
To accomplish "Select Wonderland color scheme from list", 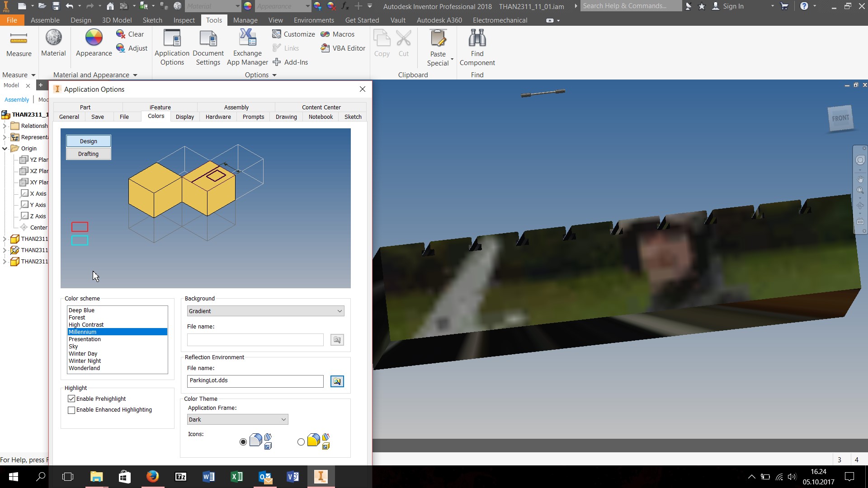I will 84,368.
